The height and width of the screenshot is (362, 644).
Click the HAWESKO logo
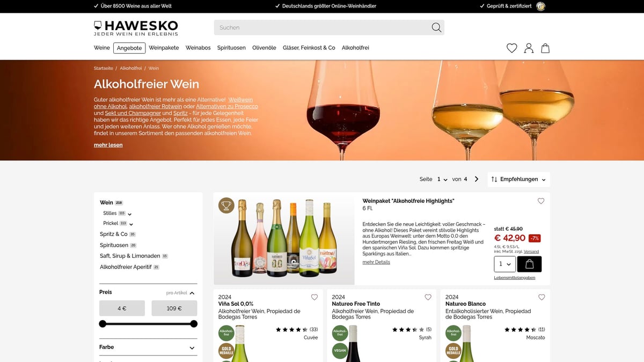pos(136,28)
